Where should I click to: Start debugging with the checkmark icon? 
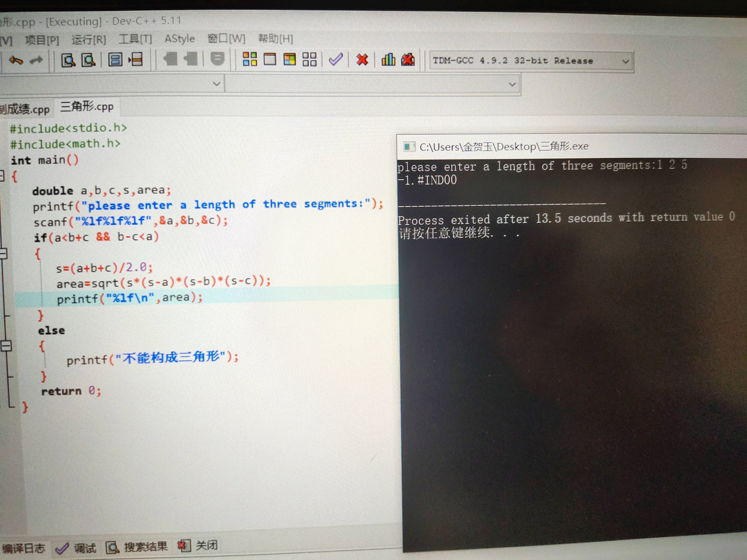click(336, 59)
